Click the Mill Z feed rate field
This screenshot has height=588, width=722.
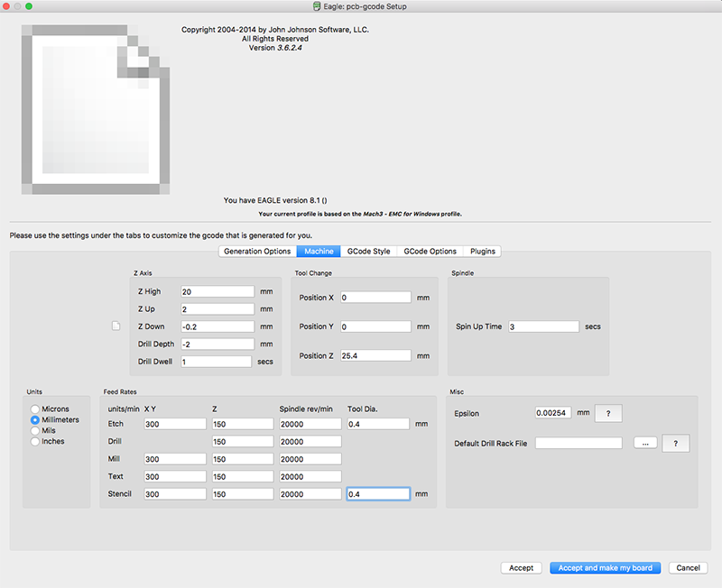coord(243,459)
